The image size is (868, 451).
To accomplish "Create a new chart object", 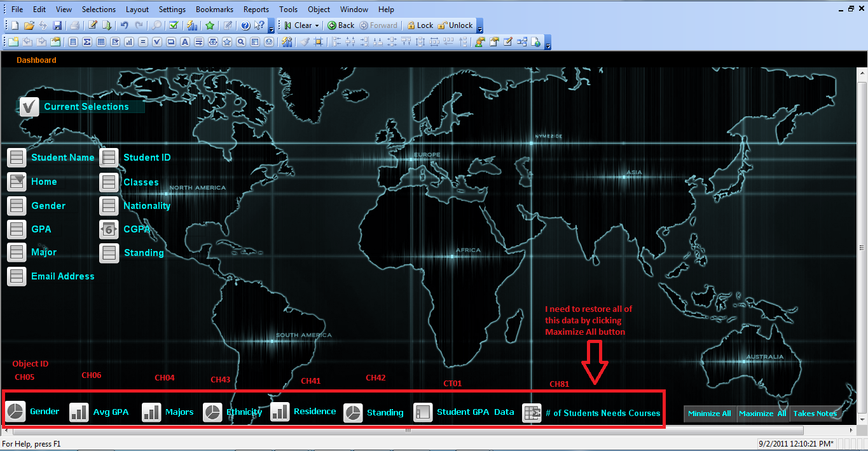I will (x=129, y=42).
